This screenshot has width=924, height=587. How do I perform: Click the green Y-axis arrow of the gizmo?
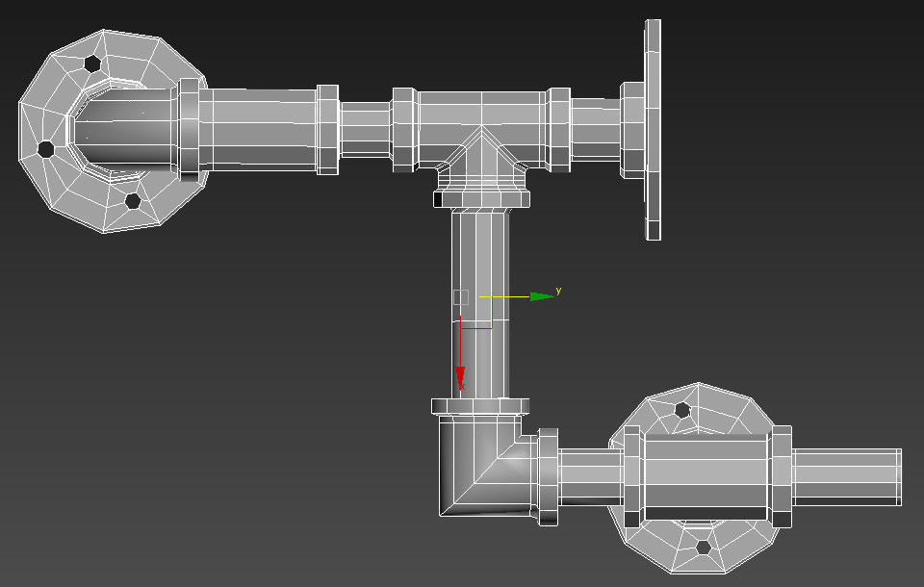coord(541,296)
